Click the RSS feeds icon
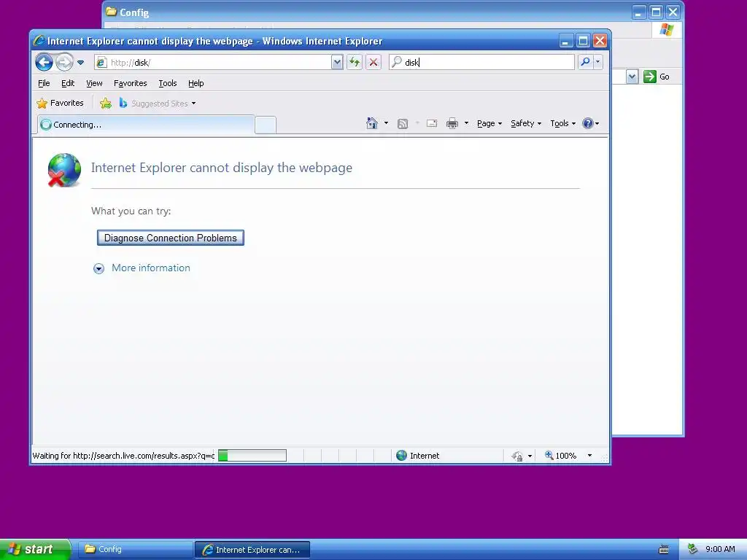Image resolution: width=747 pixels, height=560 pixels. coord(403,124)
